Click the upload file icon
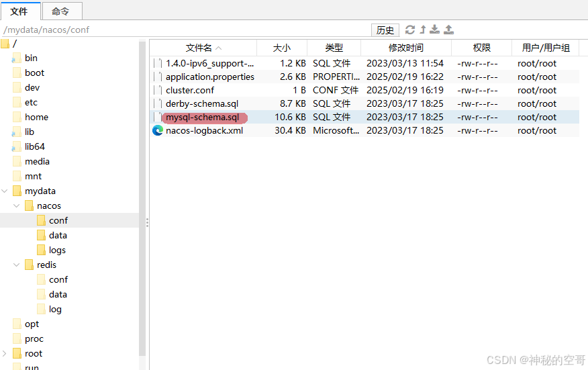 (x=449, y=30)
